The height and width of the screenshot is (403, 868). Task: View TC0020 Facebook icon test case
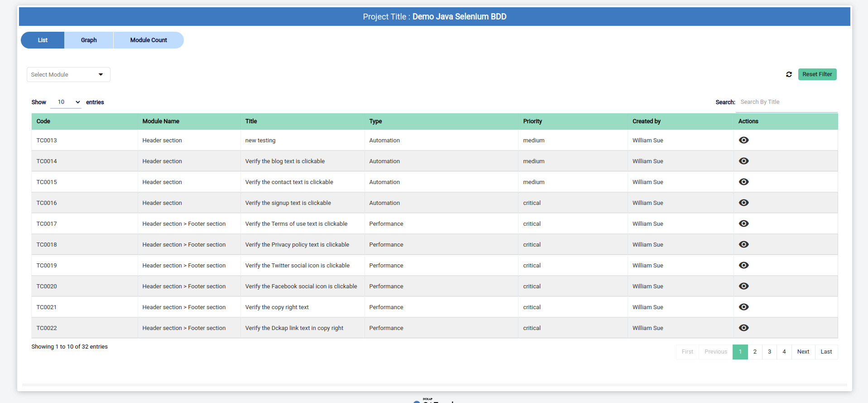[x=743, y=286]
